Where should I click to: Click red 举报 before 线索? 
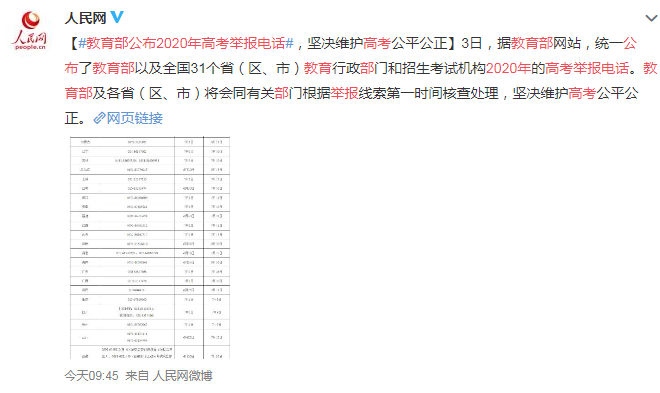[344, 93]
